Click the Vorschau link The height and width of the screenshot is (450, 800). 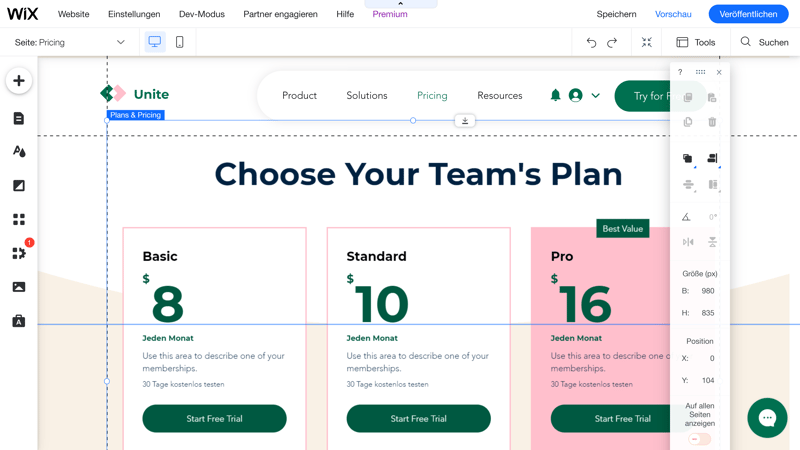click(x=673, y=14)
